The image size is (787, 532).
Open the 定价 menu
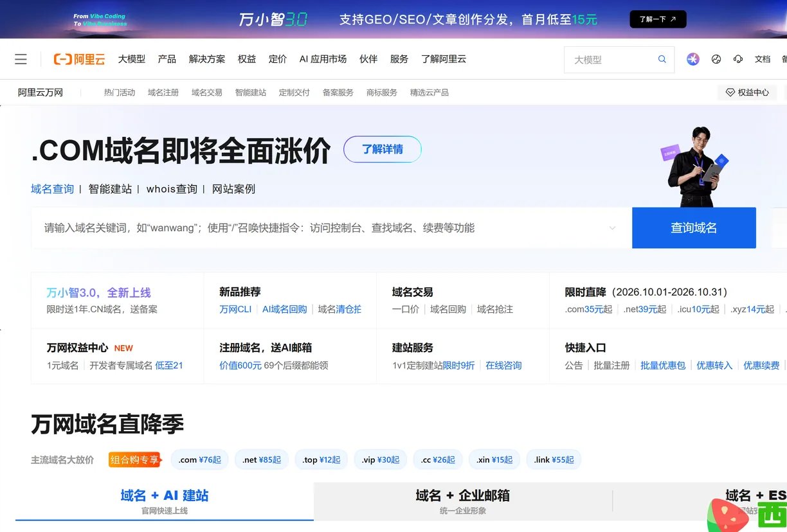point(278,59)
